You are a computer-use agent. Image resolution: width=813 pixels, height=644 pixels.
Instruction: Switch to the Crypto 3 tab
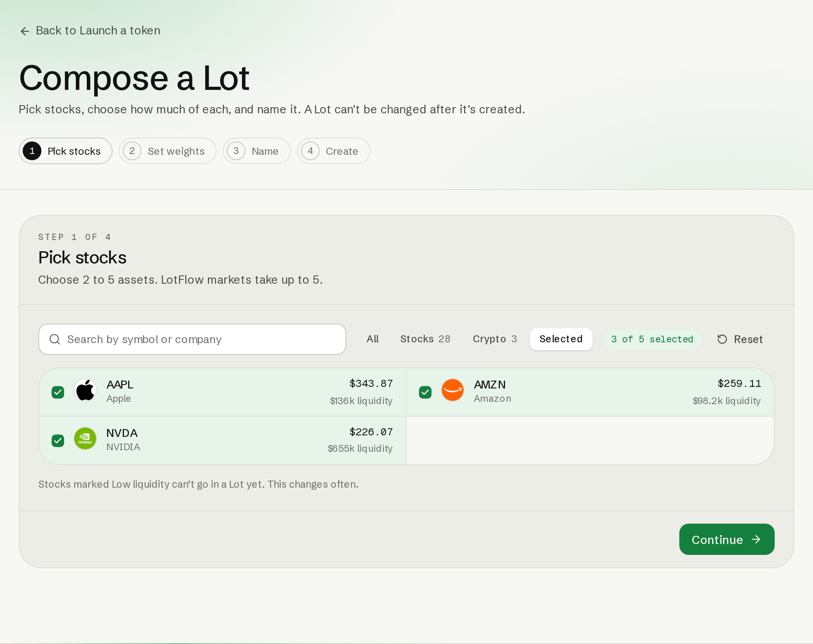coord(495,339)
